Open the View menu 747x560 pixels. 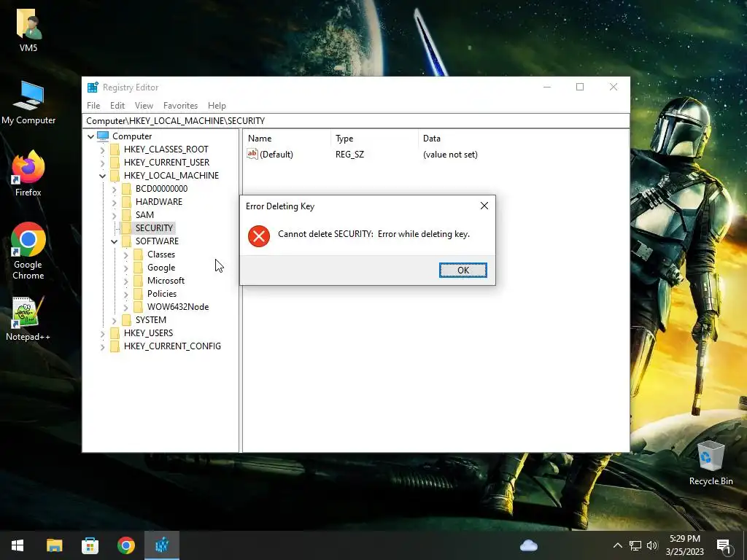pyautogui.click(x=144, y=106)
